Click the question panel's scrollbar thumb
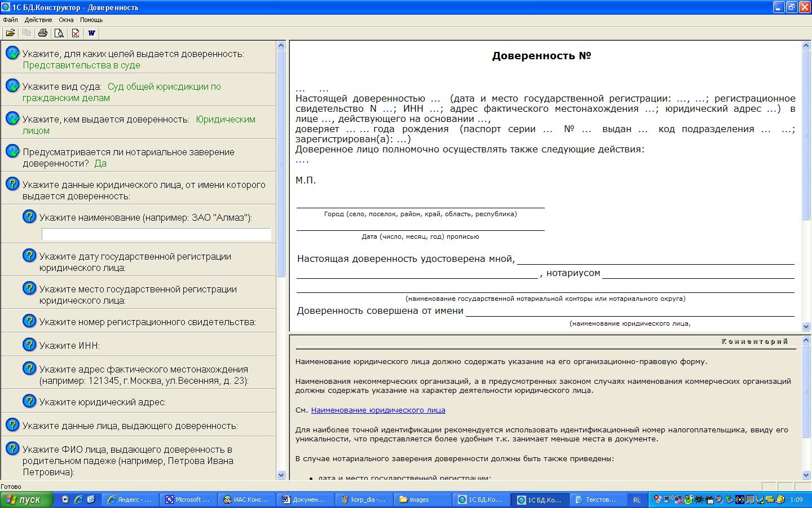This screenshot has height=508, width=812. (x=281, y=164)
